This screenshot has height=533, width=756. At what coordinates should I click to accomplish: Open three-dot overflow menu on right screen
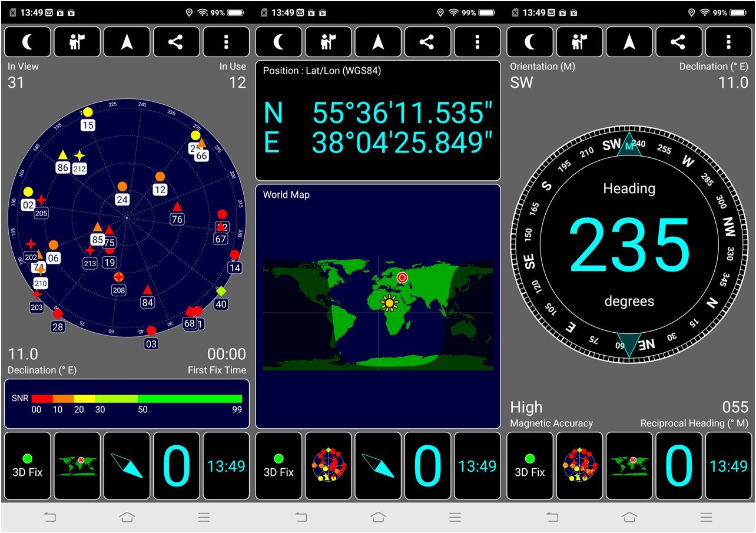pos(728,42)
